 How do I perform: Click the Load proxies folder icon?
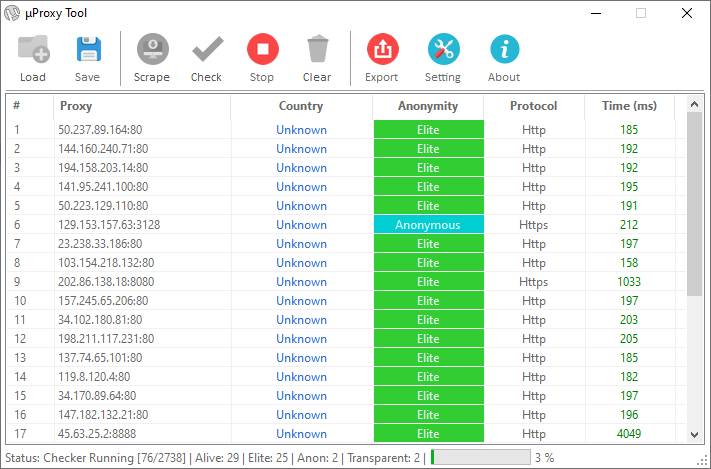pyautogui.click(x=33, y=49)
